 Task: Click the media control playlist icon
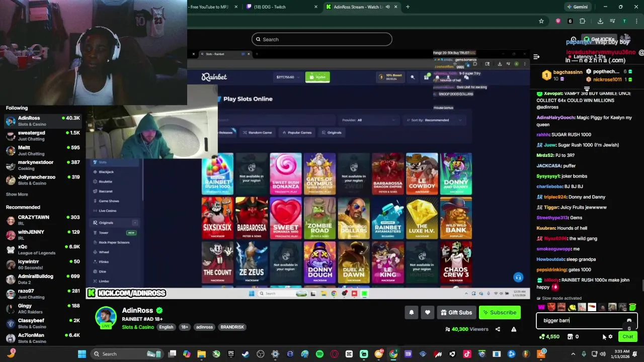coord(612,21)
